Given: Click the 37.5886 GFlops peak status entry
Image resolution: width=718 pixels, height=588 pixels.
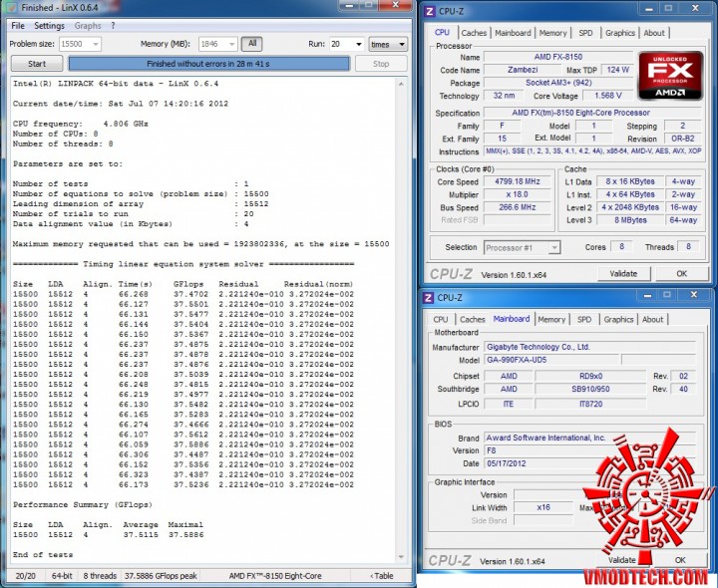Looking at the screenshot, I should coord(161,576).
